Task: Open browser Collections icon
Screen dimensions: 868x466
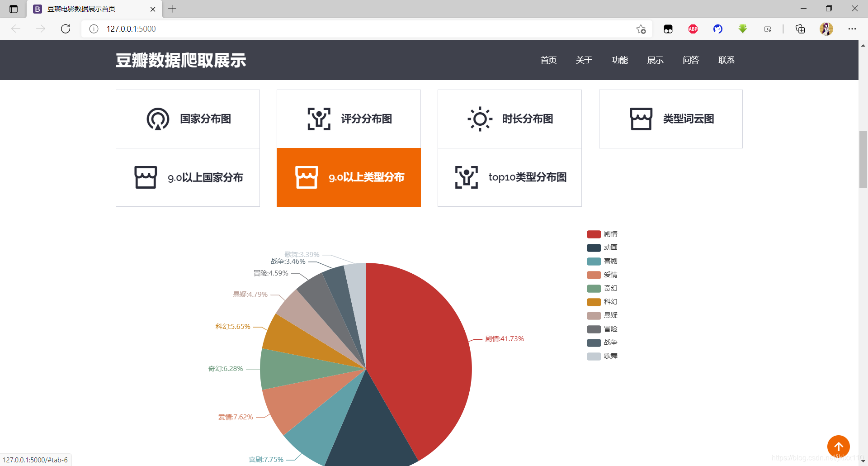Action: point(800,29)
